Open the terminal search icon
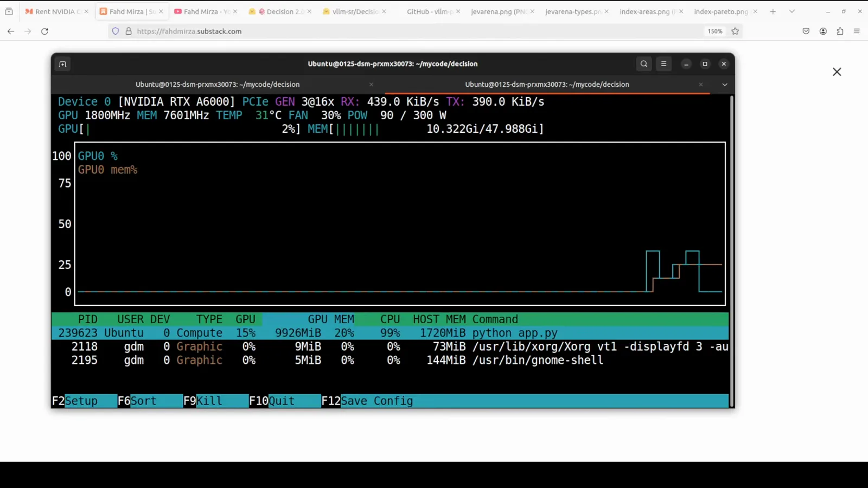This screenshot has width=868, height=488. 644,64
